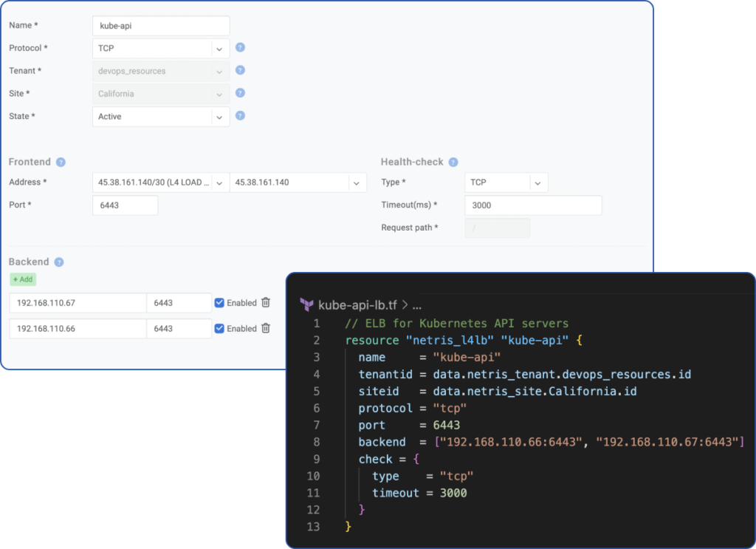Click the Request path field
756x549 pixels.
(498, 228)
